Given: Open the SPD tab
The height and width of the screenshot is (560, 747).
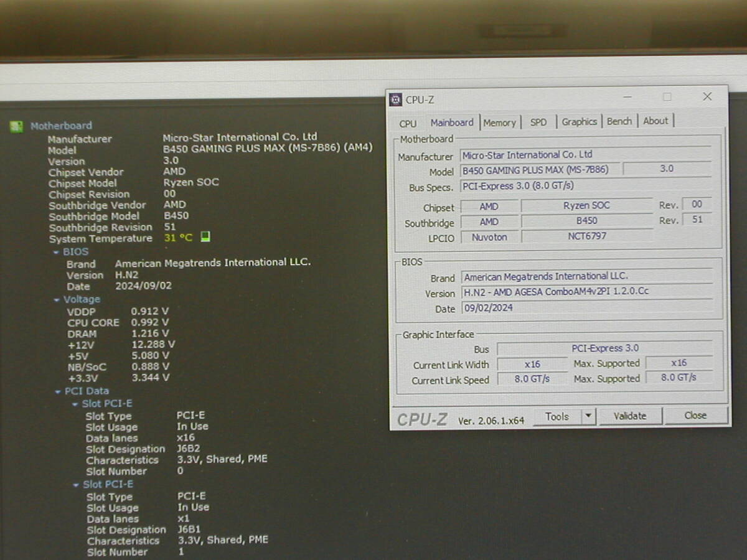Looking at the screenshot, I should tap(538, 123).
